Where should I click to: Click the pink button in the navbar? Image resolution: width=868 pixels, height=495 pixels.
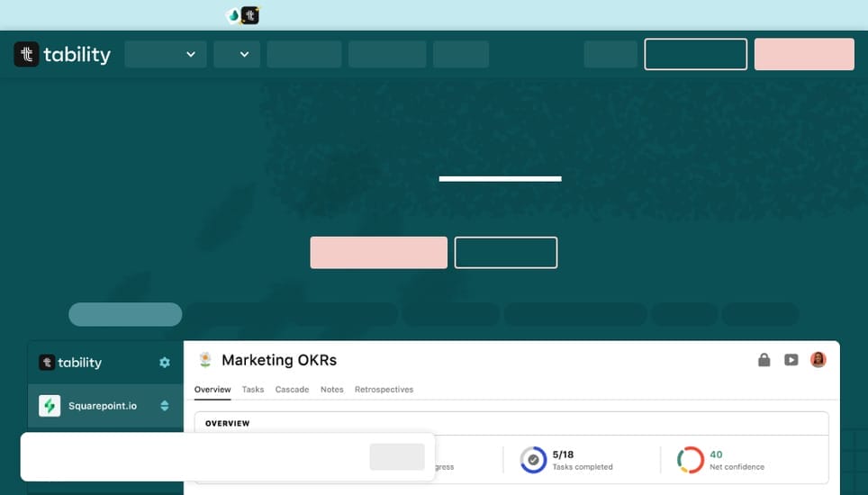click(x=803, y=54)
